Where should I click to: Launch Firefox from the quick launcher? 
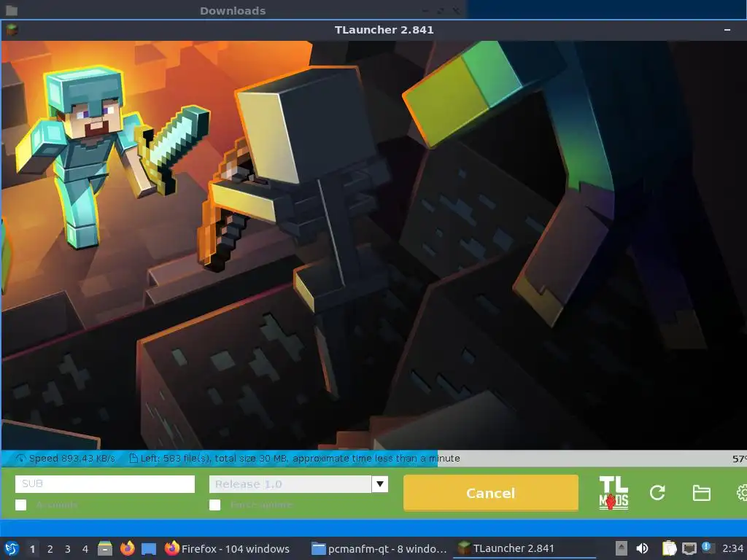[x=127, y=548]
